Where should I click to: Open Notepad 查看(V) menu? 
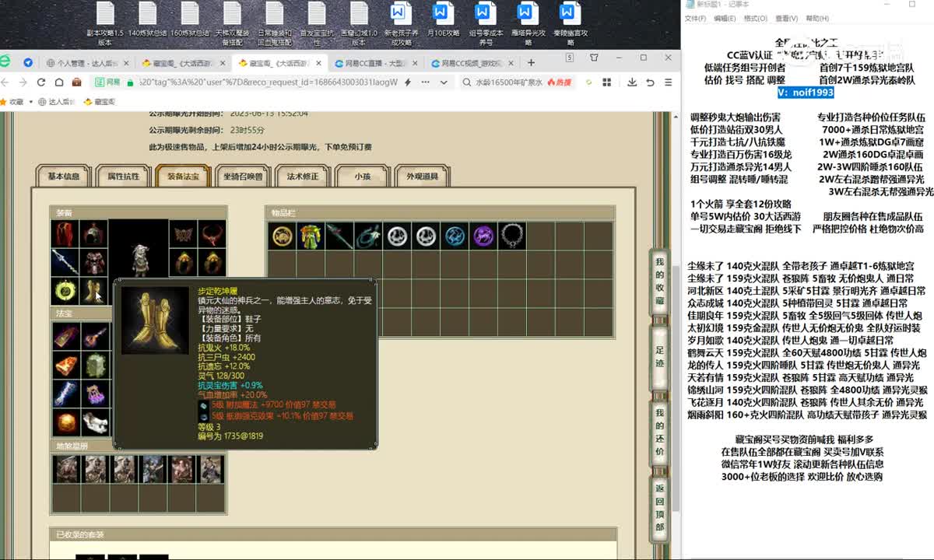click(786, 18)
